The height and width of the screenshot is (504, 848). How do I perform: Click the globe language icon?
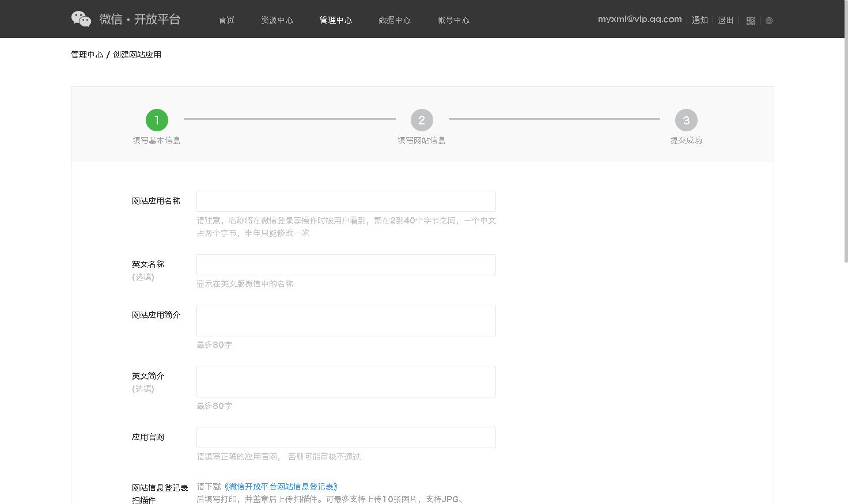769,21
